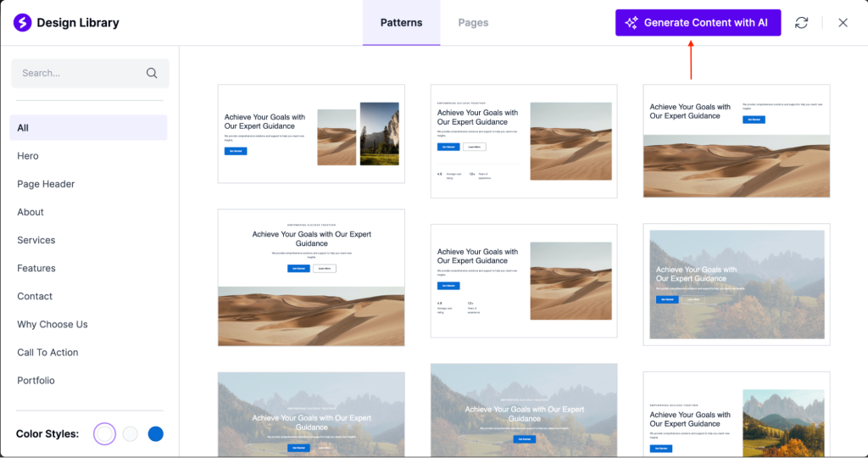The width and height of the screenshot is (868, 458).
Task: Select the All category
Action: (88, 127)
